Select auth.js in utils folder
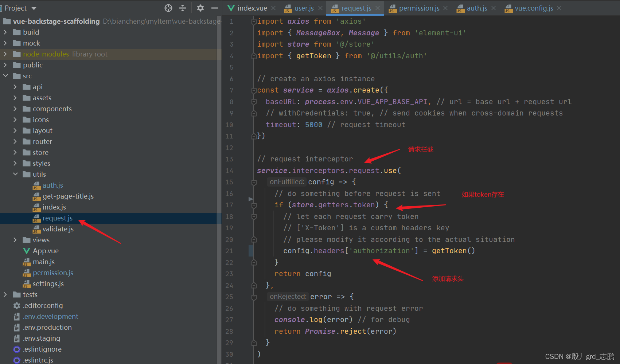The width and height of the screenshot is (620, 364). [53, 185]
